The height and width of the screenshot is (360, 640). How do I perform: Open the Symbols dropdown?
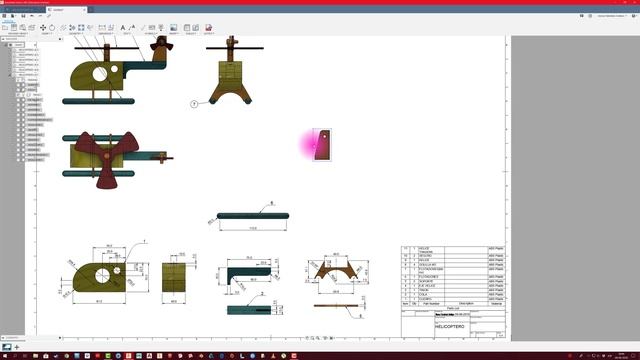[151, 33]
